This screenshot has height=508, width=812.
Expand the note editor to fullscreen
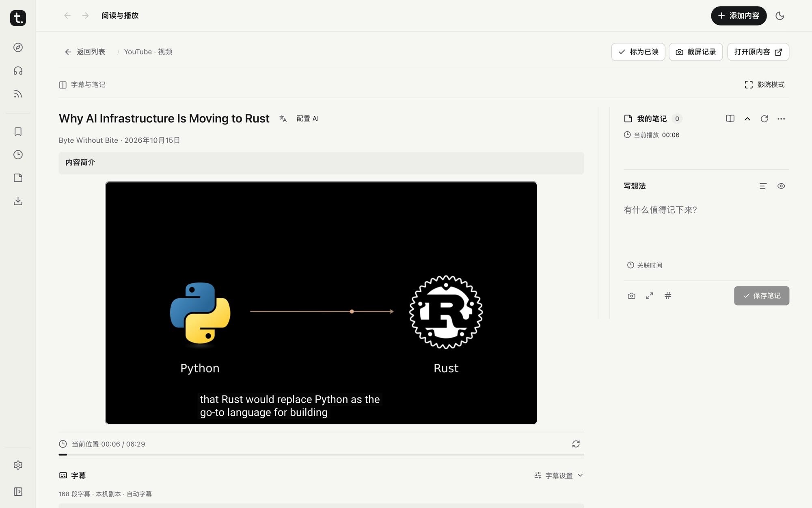coord(650,296)
